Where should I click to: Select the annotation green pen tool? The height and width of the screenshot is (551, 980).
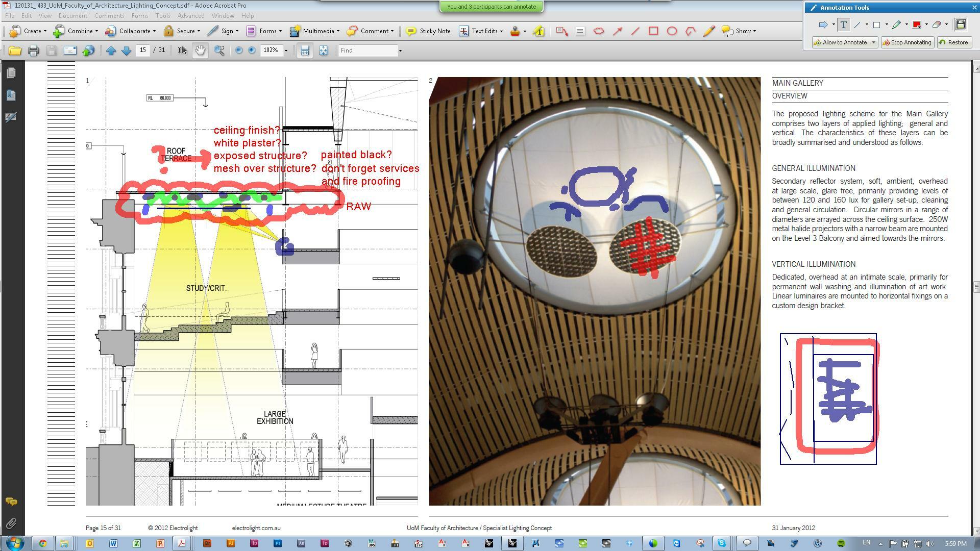pos(896,24)
